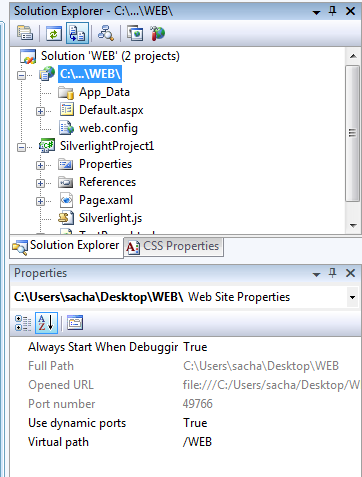Screen dimensions: 362x477
Task: Switch to the CSS Properties tab
Action: click(x=173, y=246)
